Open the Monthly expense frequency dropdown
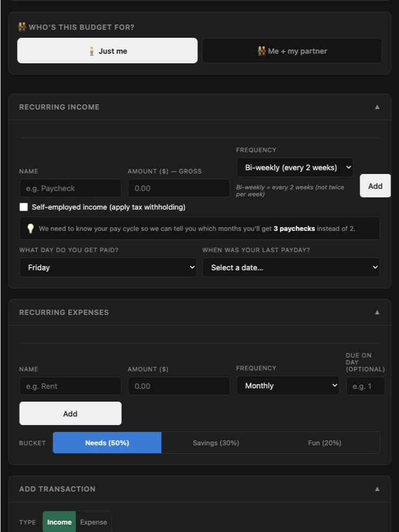 click(x=288, y=385)
